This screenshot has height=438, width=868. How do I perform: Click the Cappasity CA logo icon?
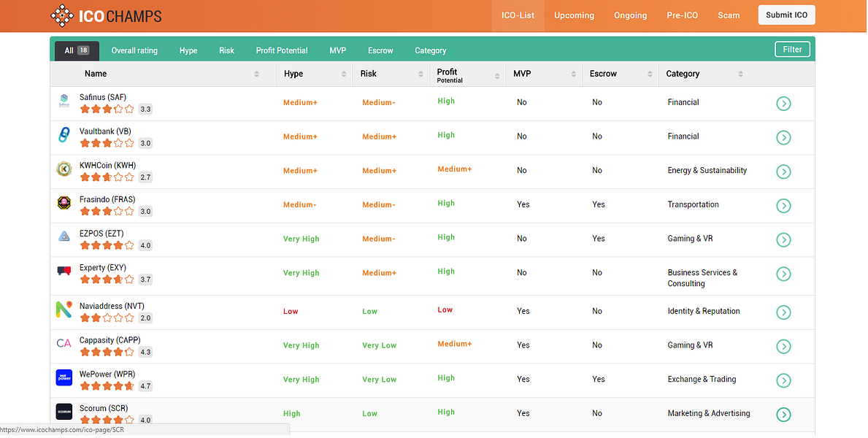[x=64, y=343]
